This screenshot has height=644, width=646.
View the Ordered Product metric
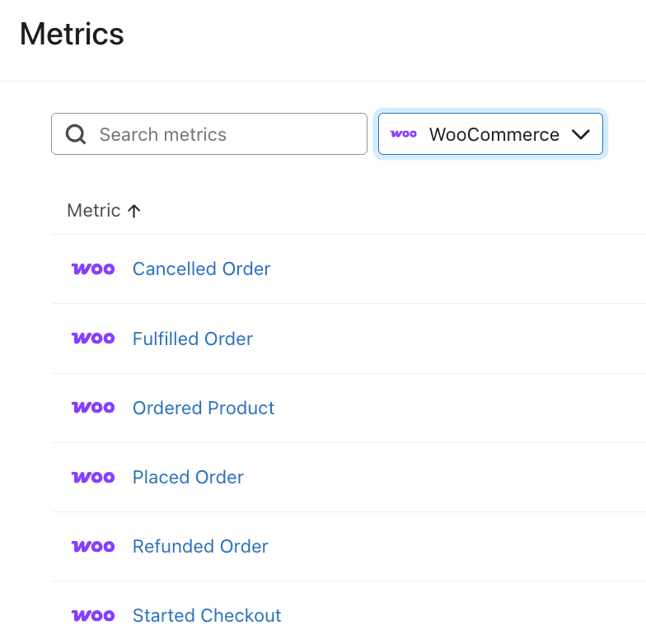[204, 408]
